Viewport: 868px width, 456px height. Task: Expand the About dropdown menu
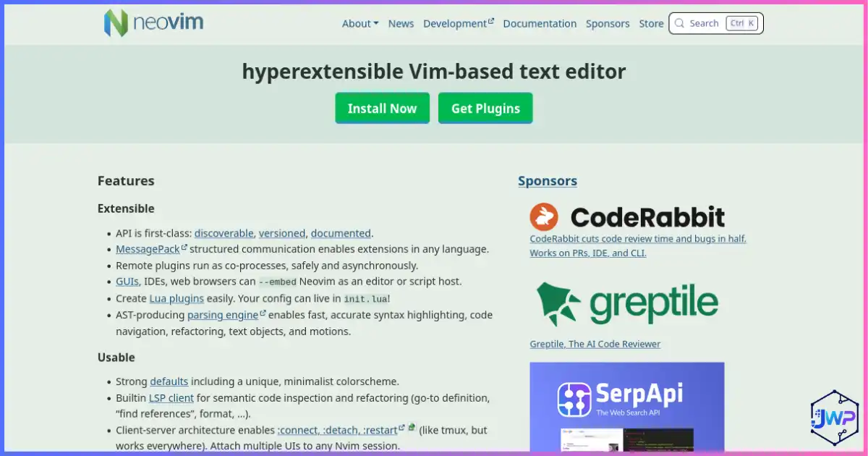[x=360, y=23]
